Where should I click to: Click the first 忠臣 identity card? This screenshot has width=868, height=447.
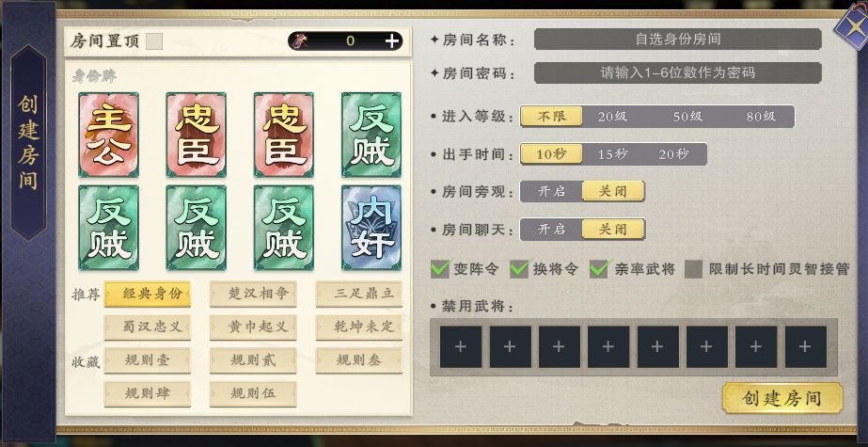pyautogui.click(x=196, y=135)
